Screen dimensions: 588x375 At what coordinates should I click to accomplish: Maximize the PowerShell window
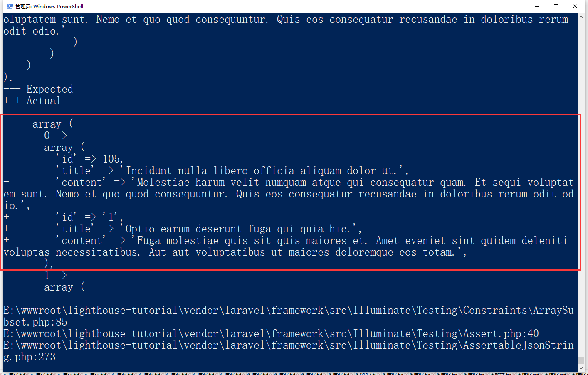click(x=556, y=6)
